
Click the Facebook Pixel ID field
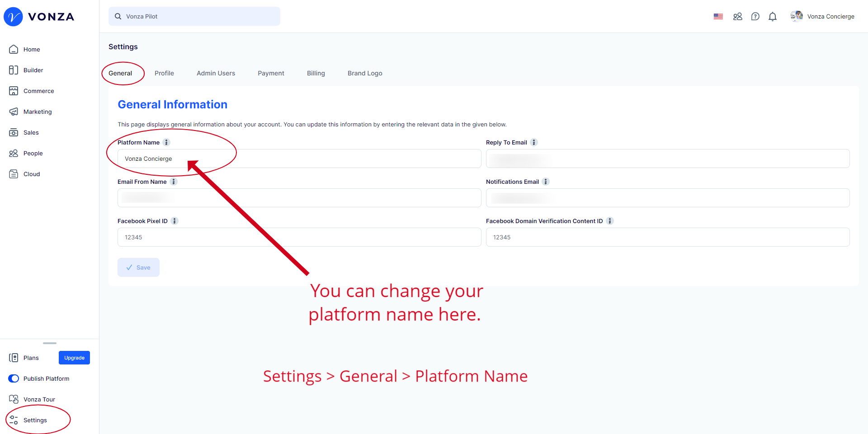[299, 237]
